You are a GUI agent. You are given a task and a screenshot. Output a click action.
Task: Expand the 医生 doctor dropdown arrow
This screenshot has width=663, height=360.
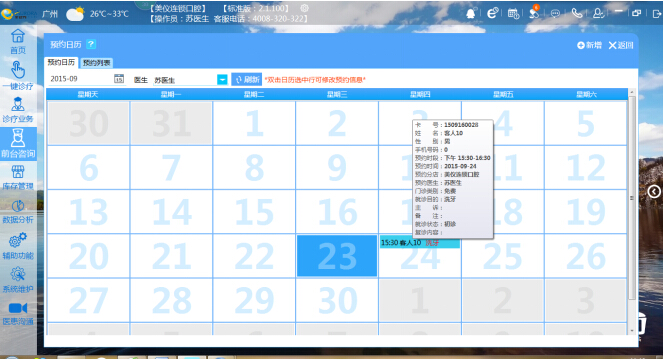pos(222,80)
